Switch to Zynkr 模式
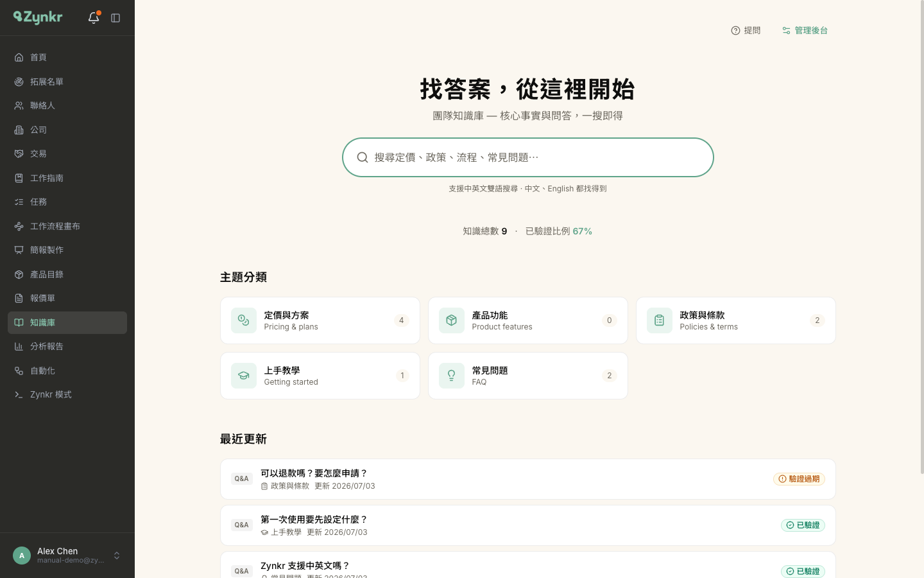Viewport: 924px width, 578px height. 67,394
